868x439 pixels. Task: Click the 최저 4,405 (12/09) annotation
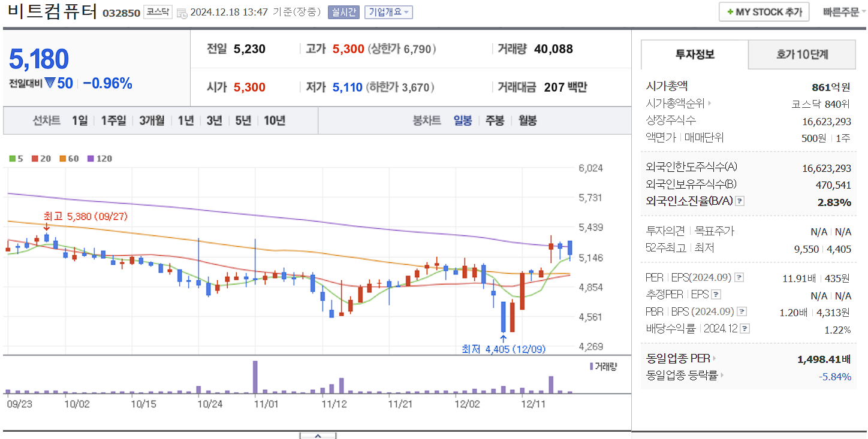click(x=504, y=349)
